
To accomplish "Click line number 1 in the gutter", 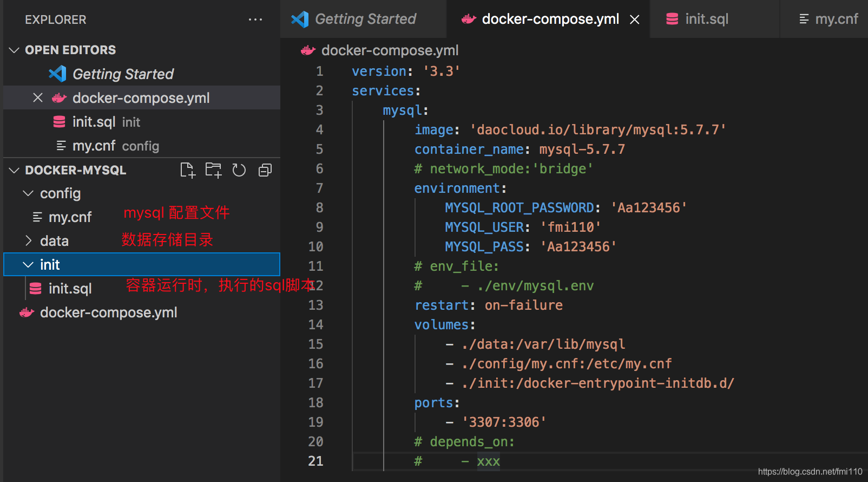I will pos(320,71).
